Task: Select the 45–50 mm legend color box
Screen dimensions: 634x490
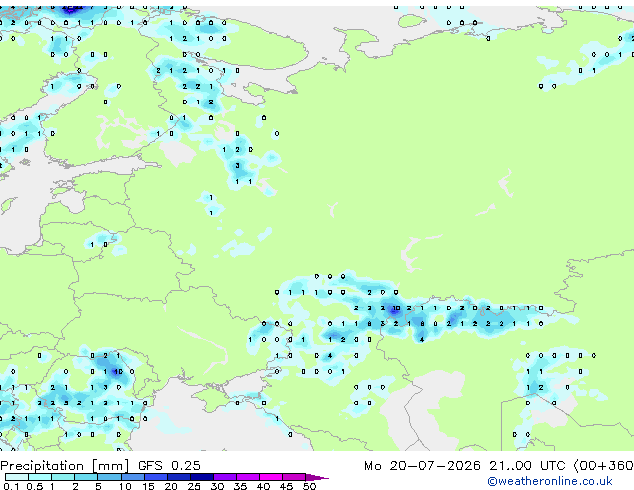Action: tap(294, 477)
